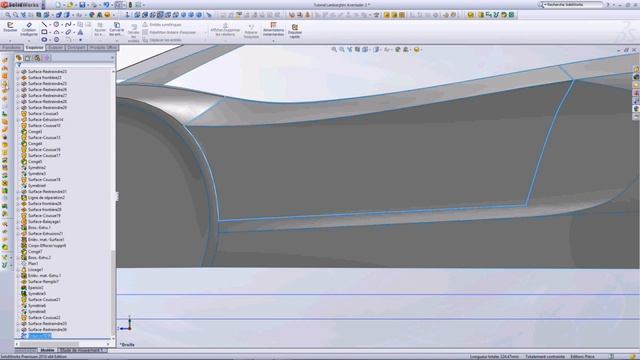Click the Undo icon
This screenshot has height=360, width=640.
point(106,4)
